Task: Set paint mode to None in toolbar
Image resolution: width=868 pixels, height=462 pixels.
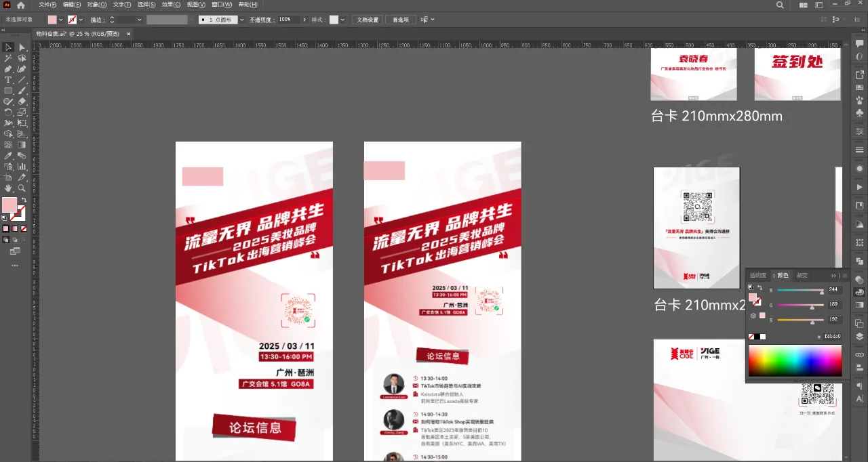Action: (x=24, y=229)
